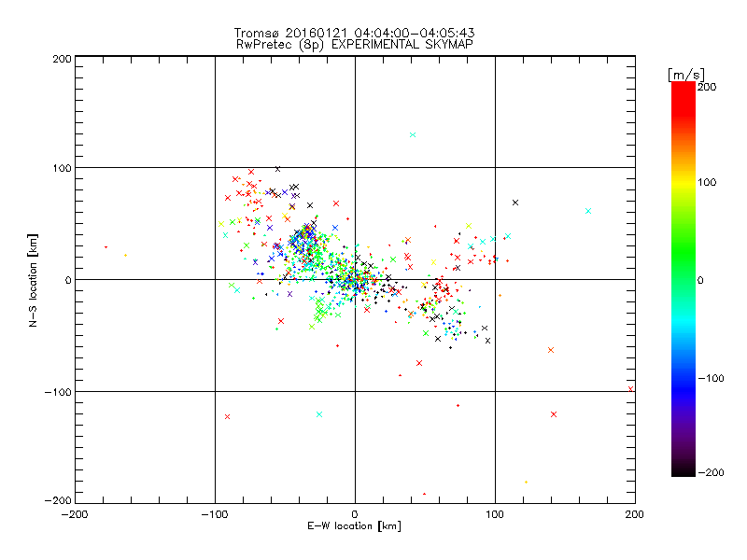Screen dimensions: 747x560
Task: Click the red X marker at the plot's right border
Action: pyautogui.click(x=631, y=389)
